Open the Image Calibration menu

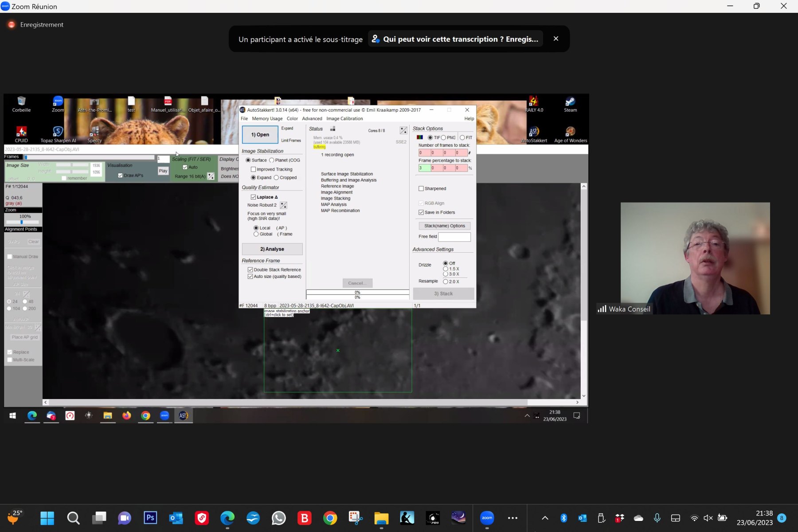coord(344,119)
